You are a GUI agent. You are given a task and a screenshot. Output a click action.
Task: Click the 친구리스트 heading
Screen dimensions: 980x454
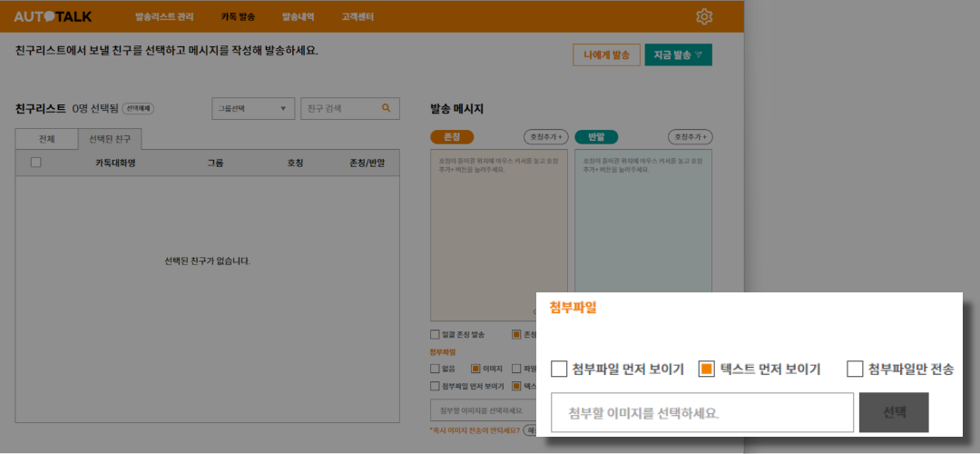(41, 108)
